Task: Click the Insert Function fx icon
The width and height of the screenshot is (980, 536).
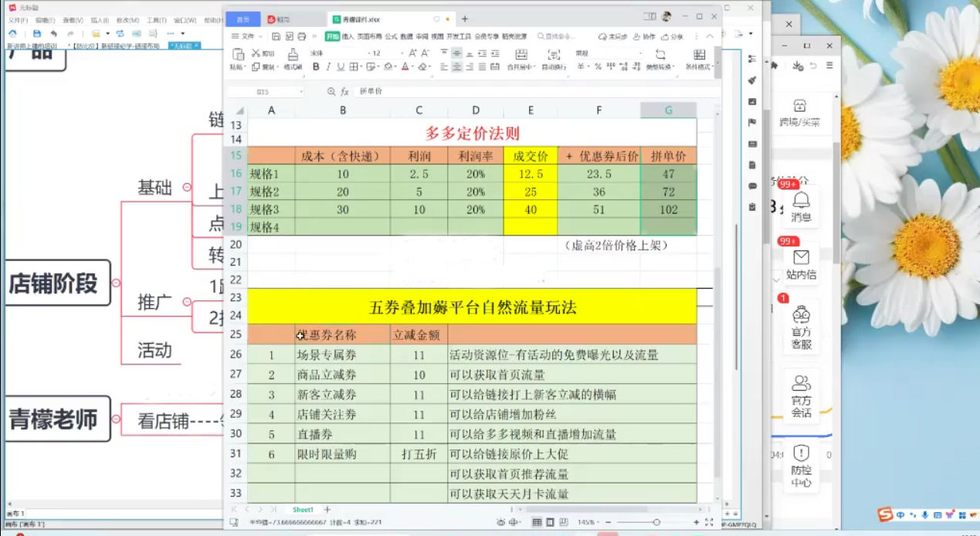Action: [345, 91]
